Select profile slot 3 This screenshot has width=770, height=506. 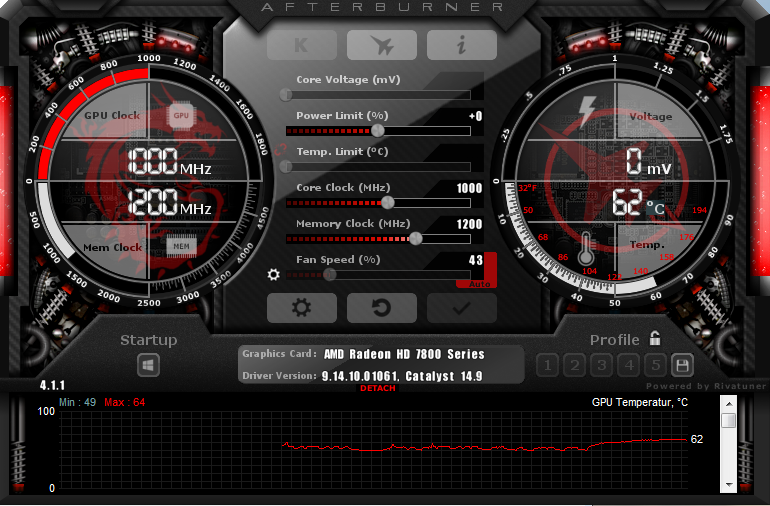click(602, 365)
